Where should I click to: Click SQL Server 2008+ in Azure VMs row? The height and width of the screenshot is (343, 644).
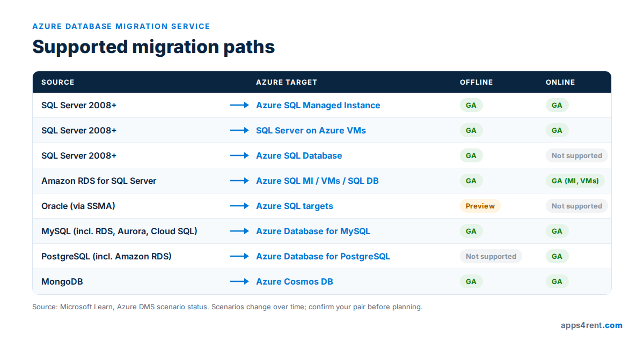[x=79, y=130]
